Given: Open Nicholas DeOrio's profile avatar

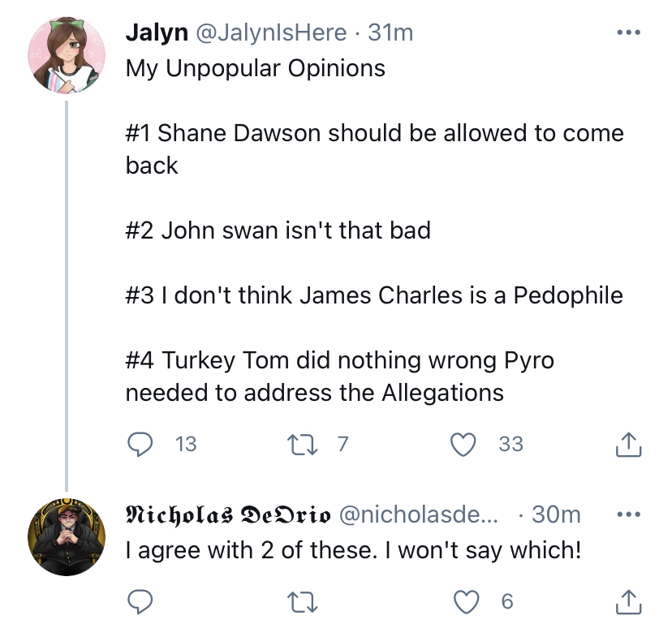Looking at the screenshot, I should coord(67,536).
